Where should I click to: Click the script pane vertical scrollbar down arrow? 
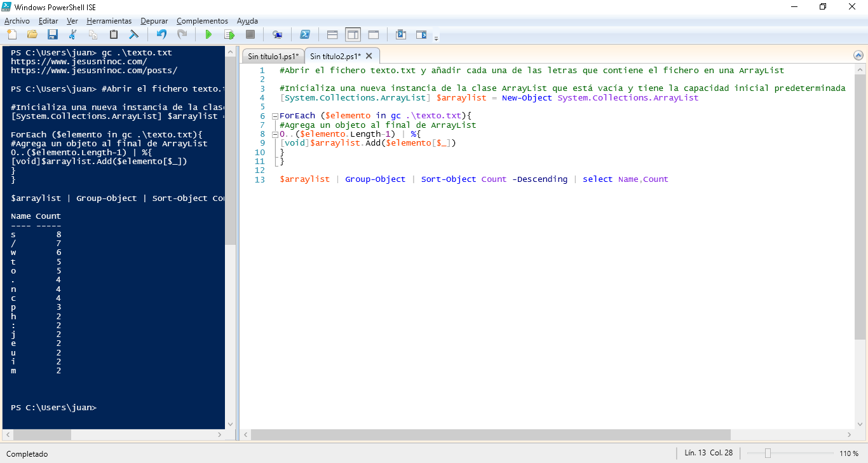pos(859,424)
